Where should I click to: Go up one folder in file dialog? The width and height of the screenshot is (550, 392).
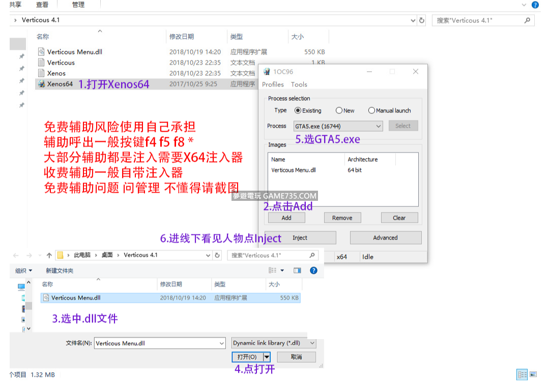coord(49,255)
